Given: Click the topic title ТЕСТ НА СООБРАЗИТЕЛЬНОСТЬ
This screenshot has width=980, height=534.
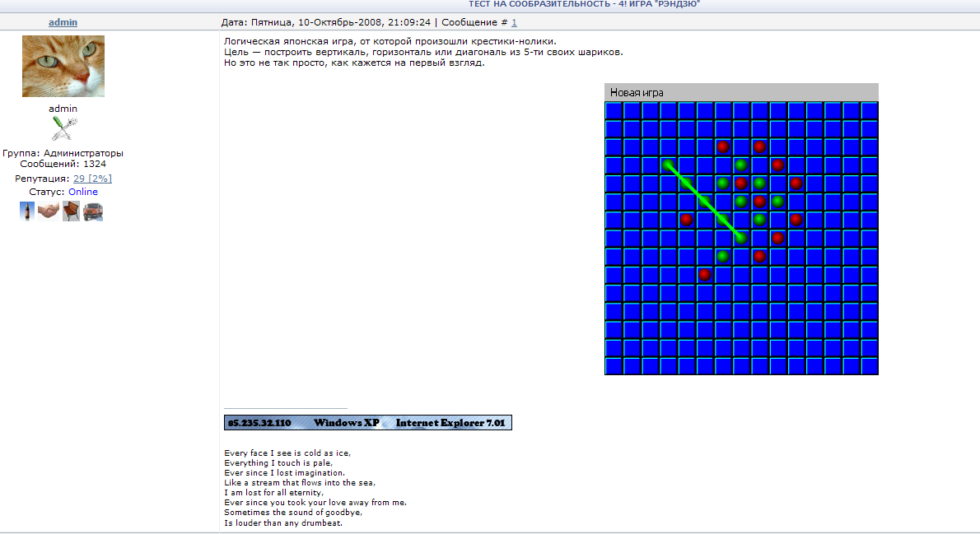Looking at the screenshot, I should click(539, 4).
